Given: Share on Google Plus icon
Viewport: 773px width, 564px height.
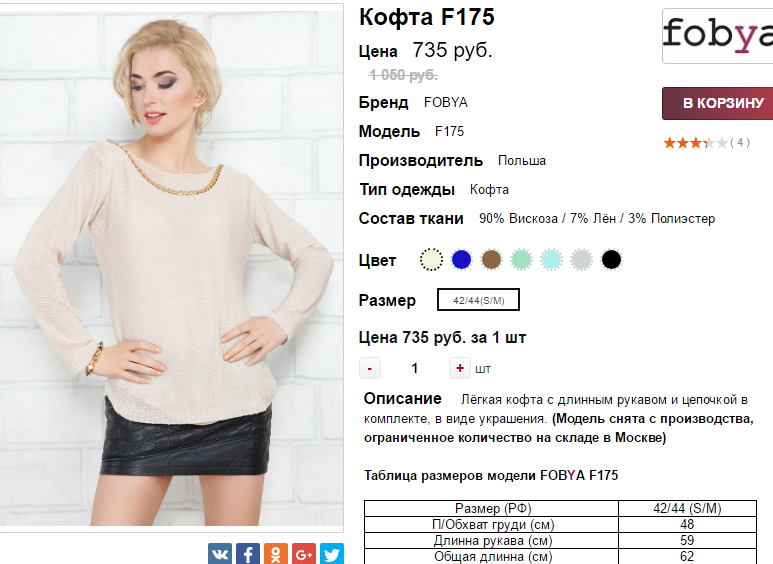Looking at the screenshot, I should (x=304, y=554).
